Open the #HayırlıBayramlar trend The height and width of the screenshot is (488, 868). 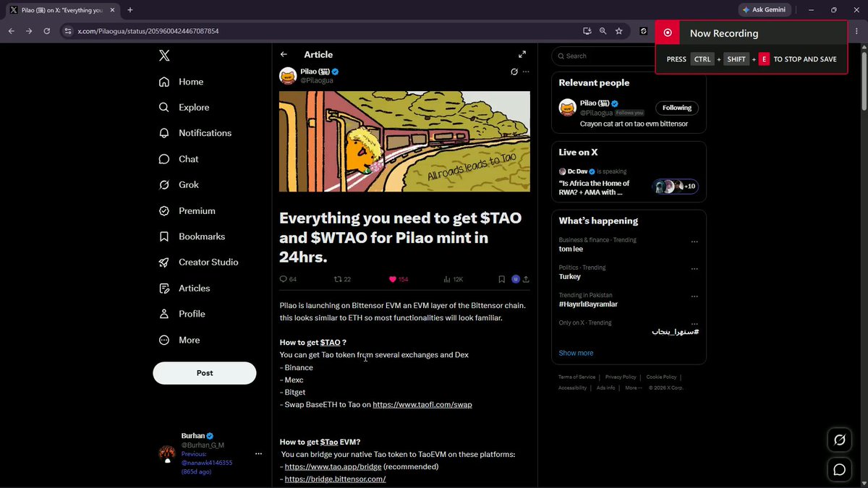pos(588,304)
